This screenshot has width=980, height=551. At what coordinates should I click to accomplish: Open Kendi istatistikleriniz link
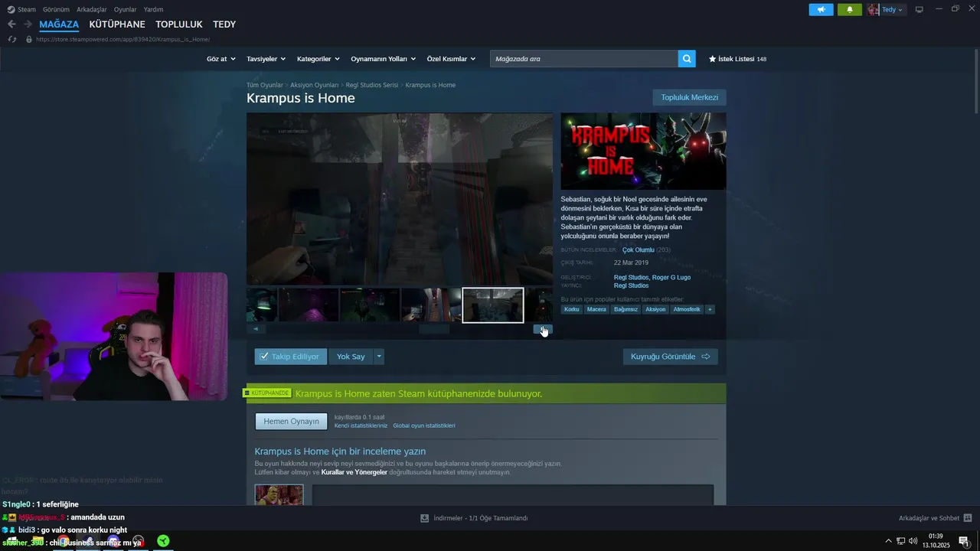(361, 425)
